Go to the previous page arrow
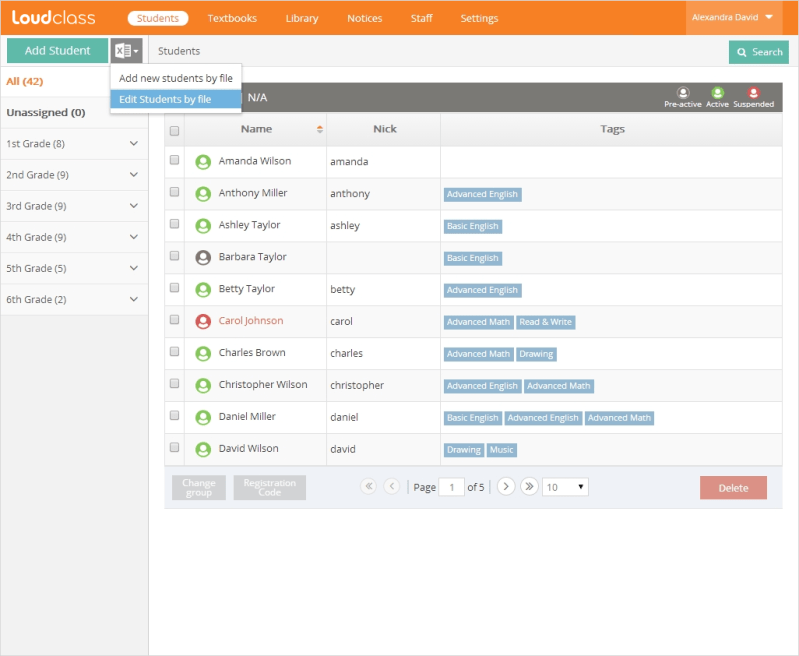This screenshot has height=656, width=799. click(391, 486)
